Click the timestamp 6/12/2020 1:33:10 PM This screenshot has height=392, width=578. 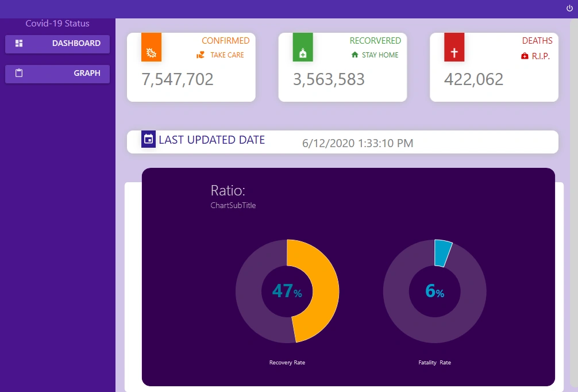(357, 143)
